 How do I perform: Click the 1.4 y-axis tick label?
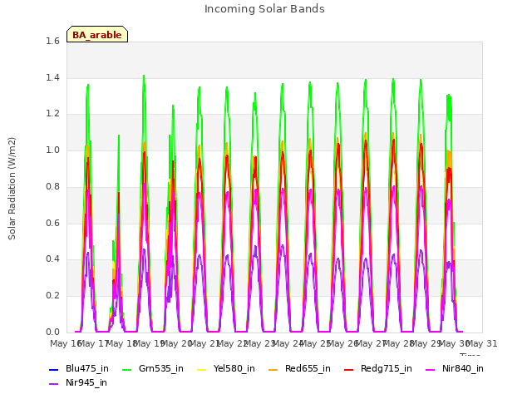pos(52,77)
